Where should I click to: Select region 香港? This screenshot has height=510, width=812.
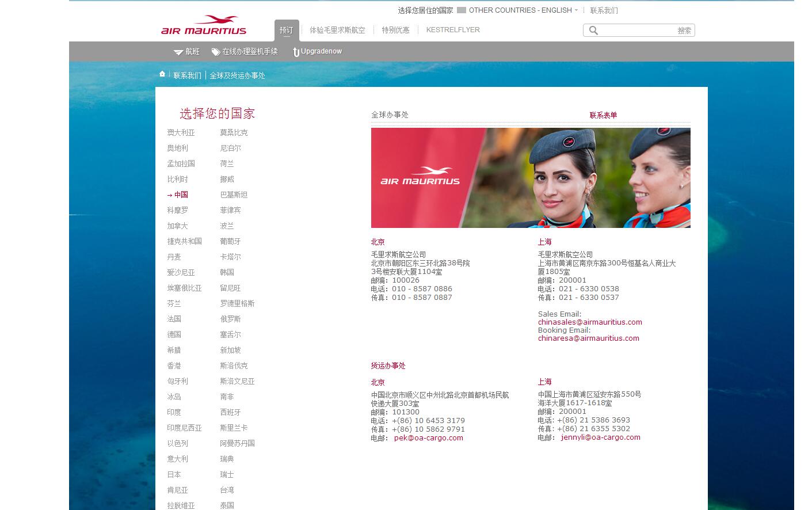(x=174, y=366)
